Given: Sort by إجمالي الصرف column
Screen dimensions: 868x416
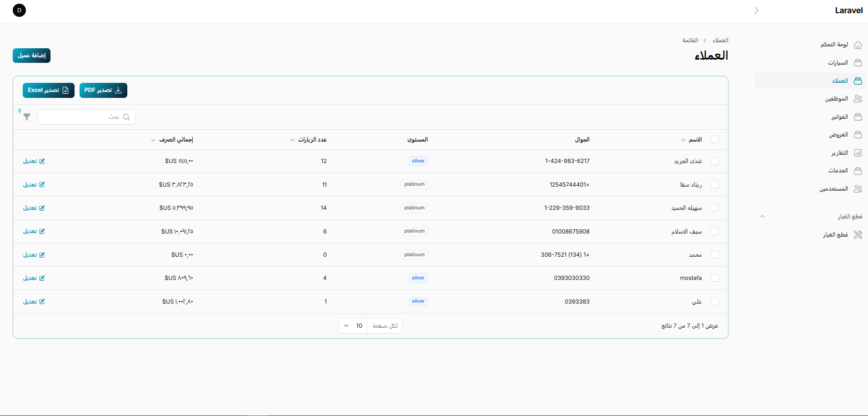Looking at the screenshot, I should coord(175,140).
